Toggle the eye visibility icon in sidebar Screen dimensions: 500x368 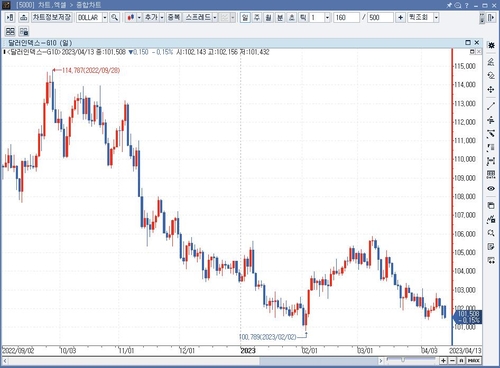pyautogui.click(x=491, y=189)
